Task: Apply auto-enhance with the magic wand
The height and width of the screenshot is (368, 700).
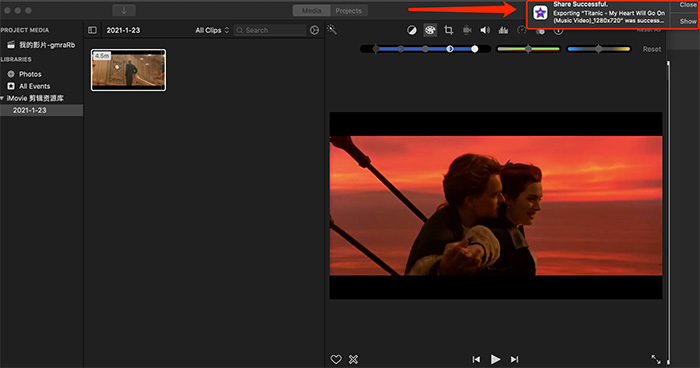Action: (332, 30)
